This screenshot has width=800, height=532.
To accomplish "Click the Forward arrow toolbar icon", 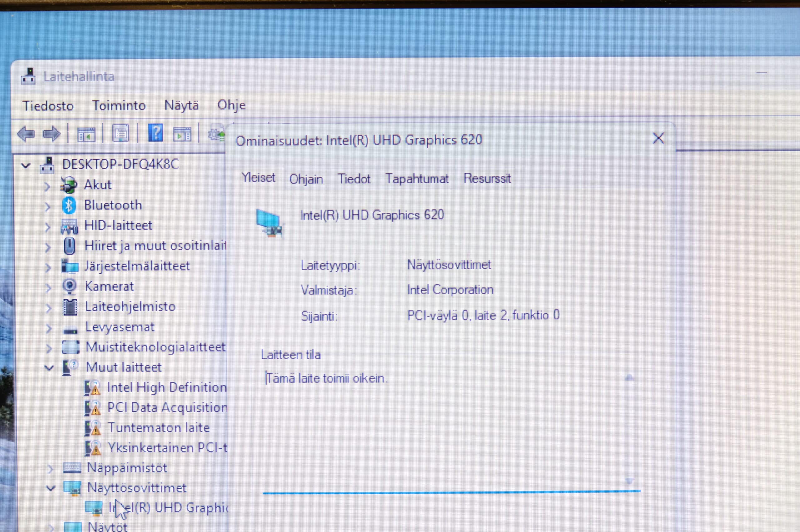I will (x=52, y=134).
